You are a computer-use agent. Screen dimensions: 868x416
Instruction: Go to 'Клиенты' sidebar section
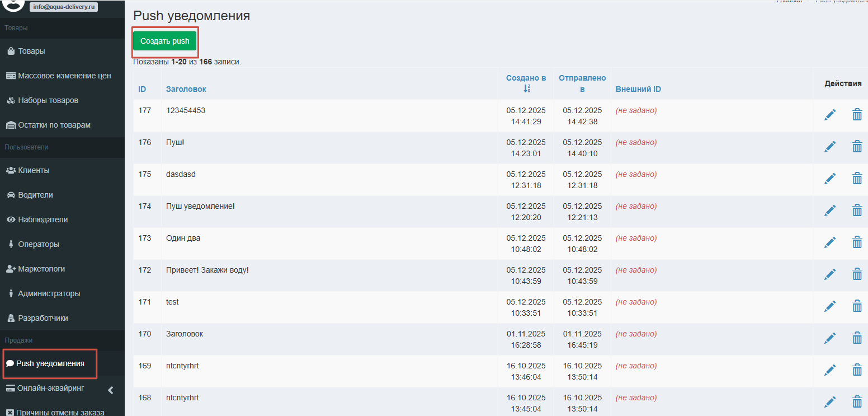click(x=34, y=170)
